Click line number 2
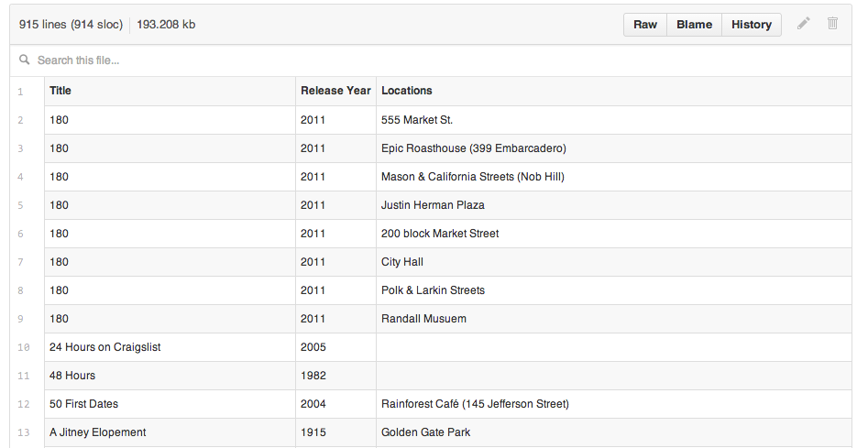This screenshot has width=868, height=448. (x=21, y=120)
